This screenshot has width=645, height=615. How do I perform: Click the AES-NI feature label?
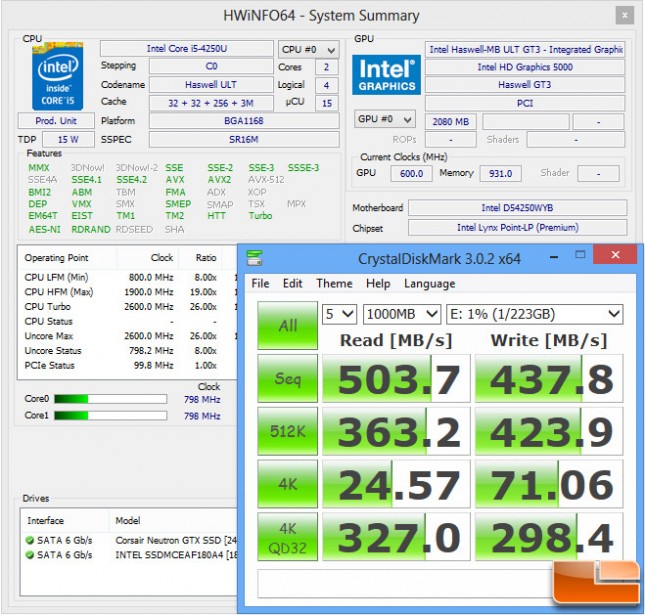(x=44, y=230)
